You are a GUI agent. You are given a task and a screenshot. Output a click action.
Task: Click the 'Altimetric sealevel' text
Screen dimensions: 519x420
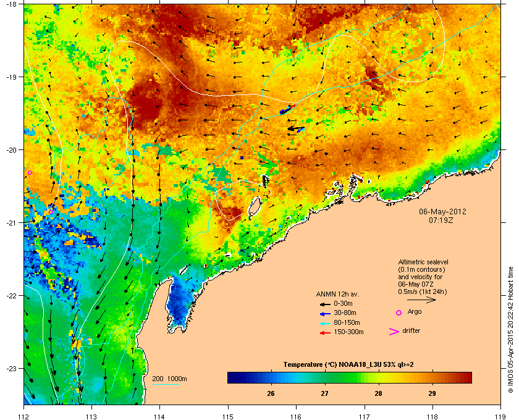click(x=423, y=262)
